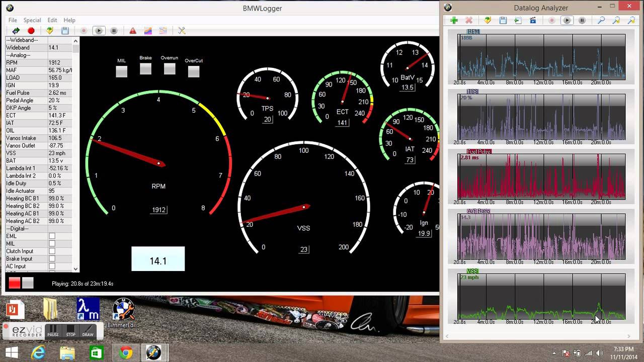The image size is (644, 362).
Task: Click the RPM graph in Datalog Analyzer
Action: click(x=541, y=57)
